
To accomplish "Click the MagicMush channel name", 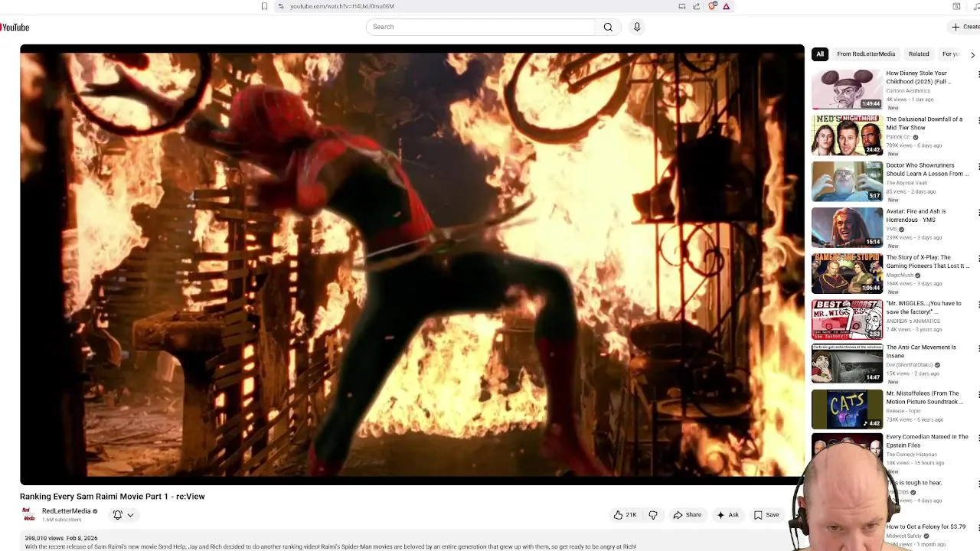I will pos(900,275).
